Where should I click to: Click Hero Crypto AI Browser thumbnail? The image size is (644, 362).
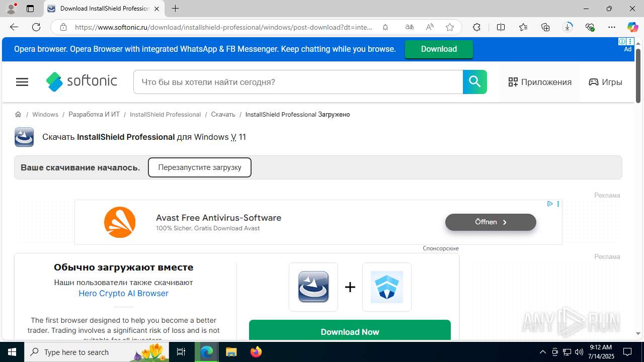pyautogui.click(x=387, y=287)
